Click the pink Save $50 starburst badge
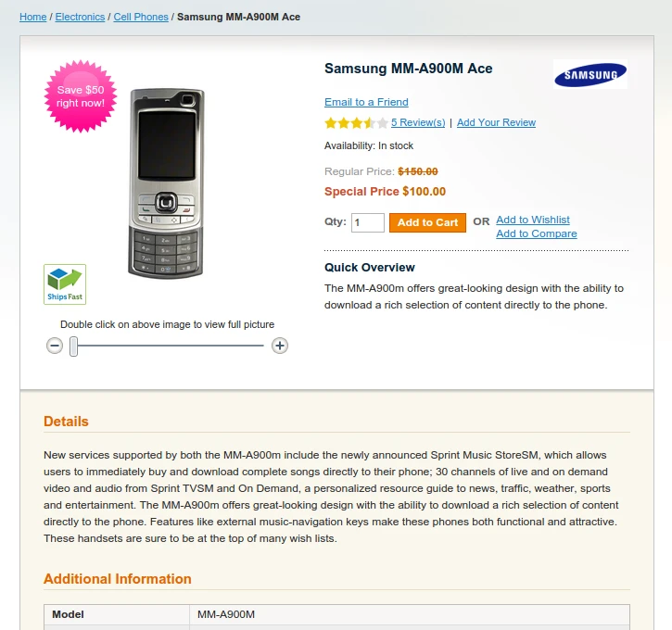The height and width of the screenshot is (630, 672). (81, 96)
